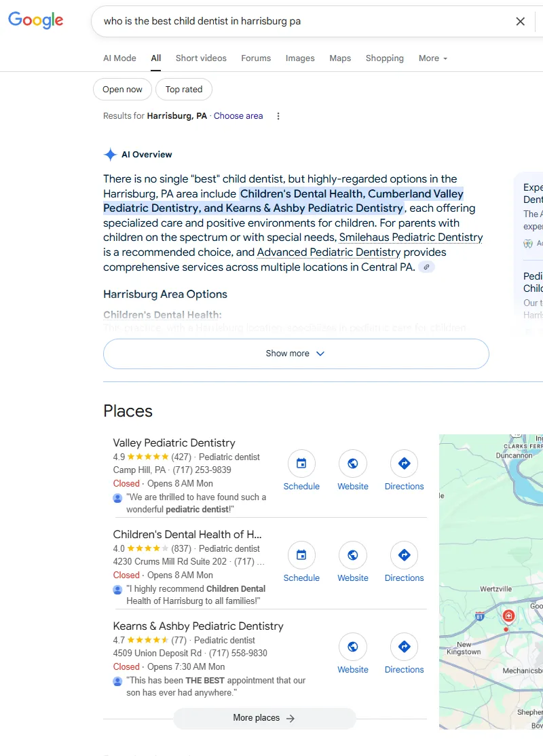The width and height of the screenshot is (543, 756).
Task: Click Directions icon for Valley Pediatric Dentistry
Action: coord(404,464)
